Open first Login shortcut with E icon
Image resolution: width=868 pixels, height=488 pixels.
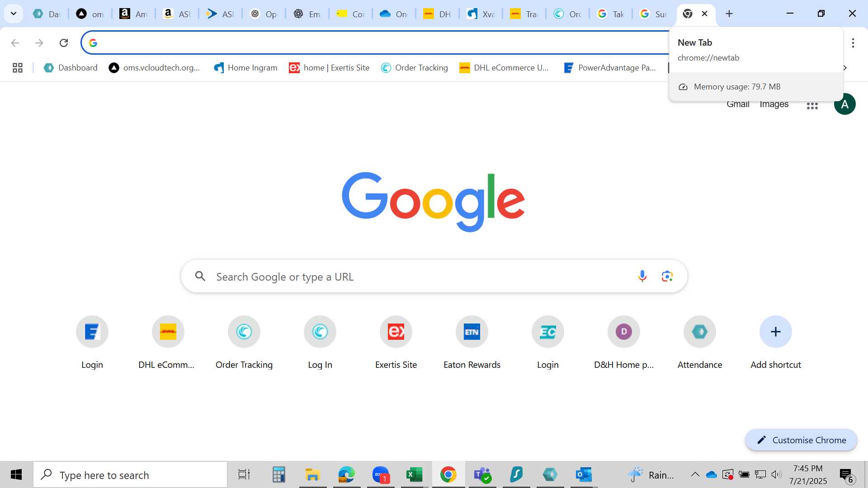[x=92, y=343]
